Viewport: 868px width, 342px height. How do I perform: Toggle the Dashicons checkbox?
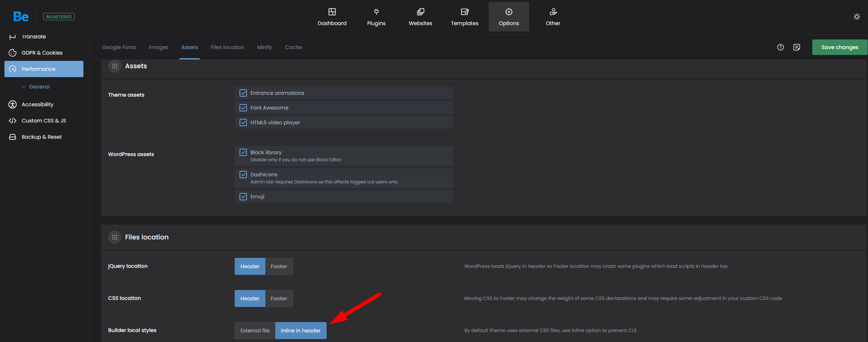pyautogui.click(x=243, y=175)
